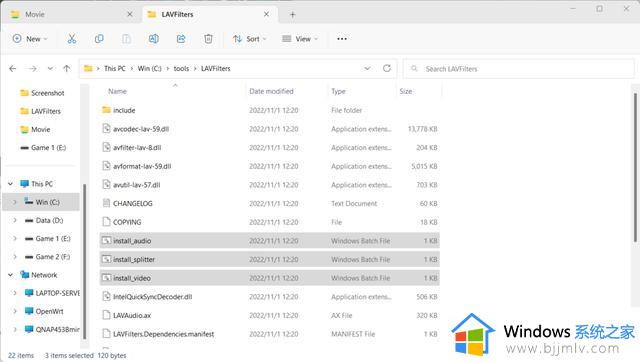Close the LAVFilters tab

tap(266, 14)
